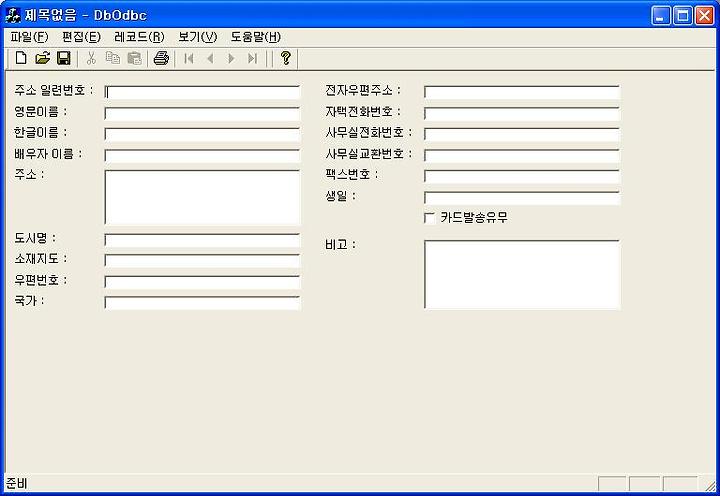Click the 전자우편주소 input field

[522, 92]
